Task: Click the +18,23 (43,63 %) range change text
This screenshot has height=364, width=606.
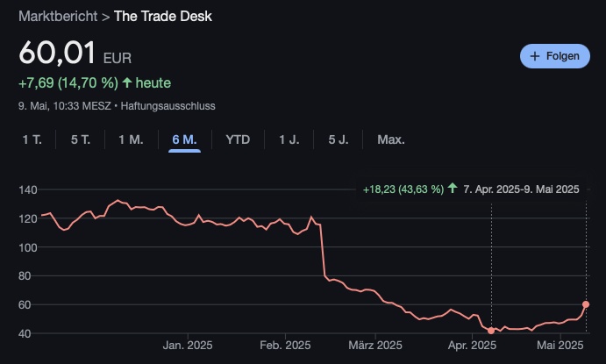Action: (x=403, y=189)
